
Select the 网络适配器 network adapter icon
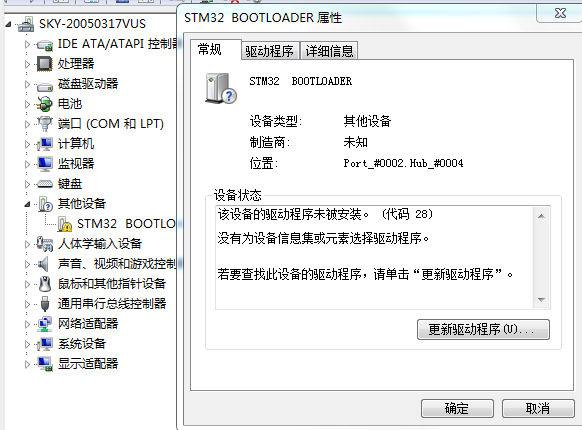pyautogui.click(x=45, y=324)
